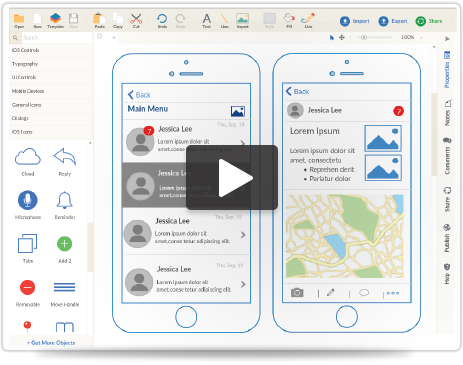Viewport: 463px width, 365px height.
Task: Select the pointer arrow tool
Action: pos(332,37)
